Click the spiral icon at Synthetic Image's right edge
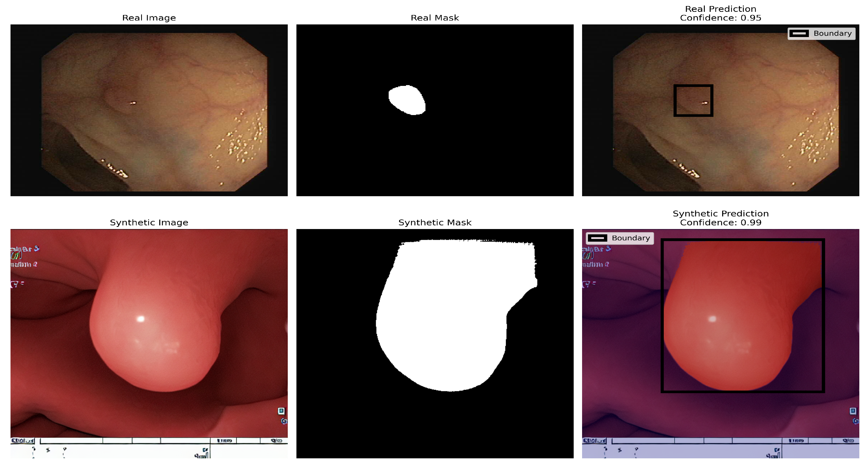The image size is (868, 467). click(x=284, y=421)
